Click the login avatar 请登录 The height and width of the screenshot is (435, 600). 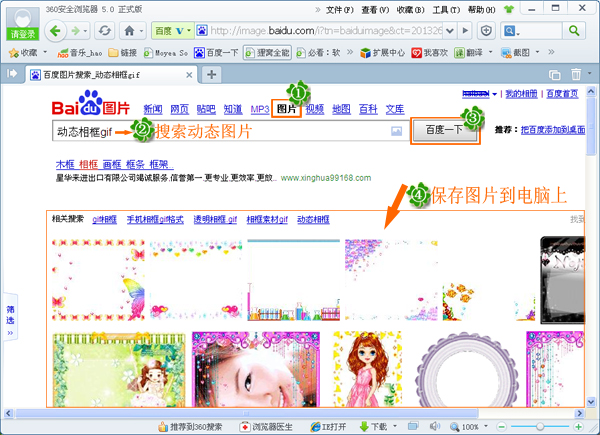point(23,23)
